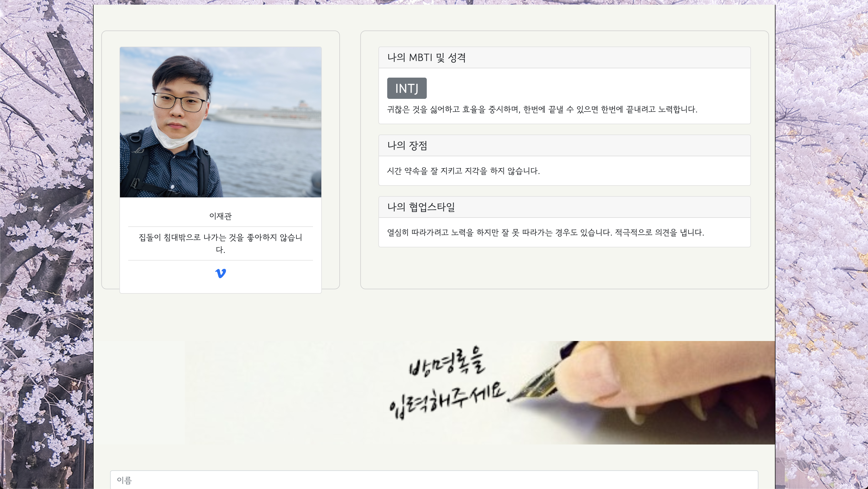Click the 나의 MBTI 및 성격 header
The height and width of the screenshot is (489, 868).
[x=426, y=58]
